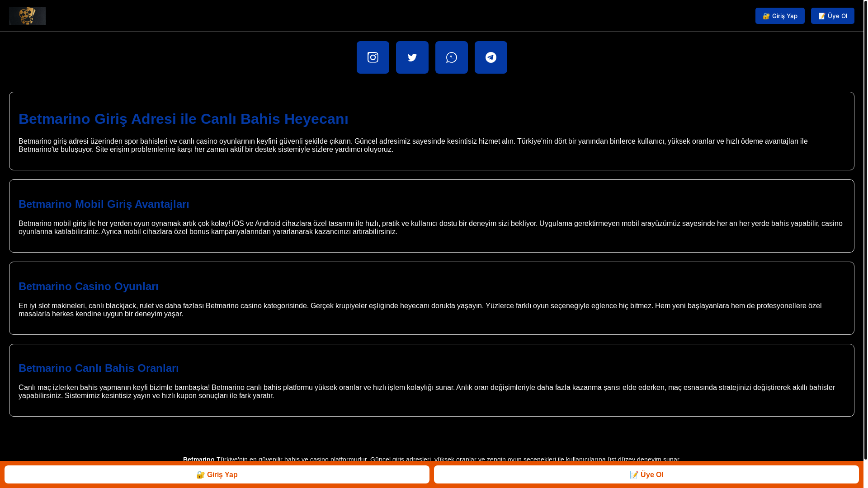Click heading 'Betmarino Casino Oyunları'
This screenshot has width=868, height=488.
pyautogui.click(x=88, y=286)
